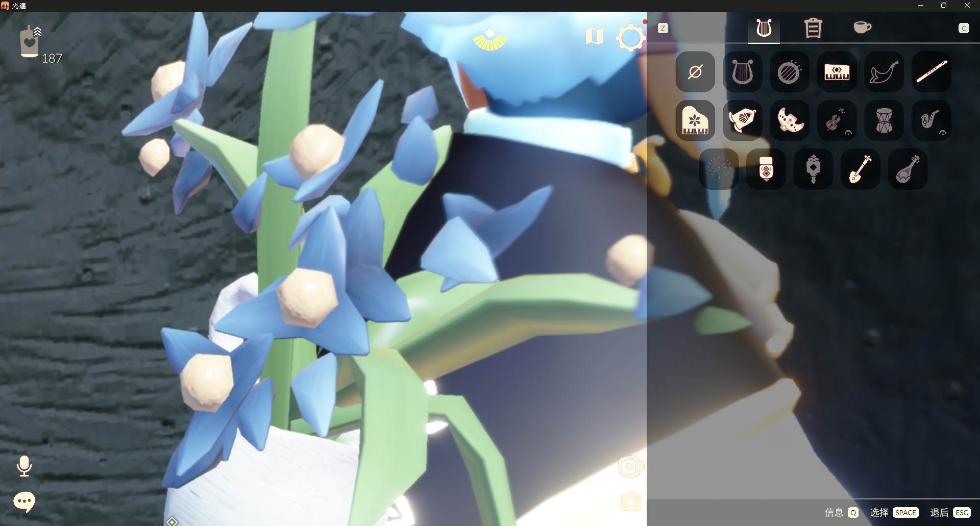980x526 pixels.
Task: Choose the round hand drum instrument
Action: [x=790, y=72]
